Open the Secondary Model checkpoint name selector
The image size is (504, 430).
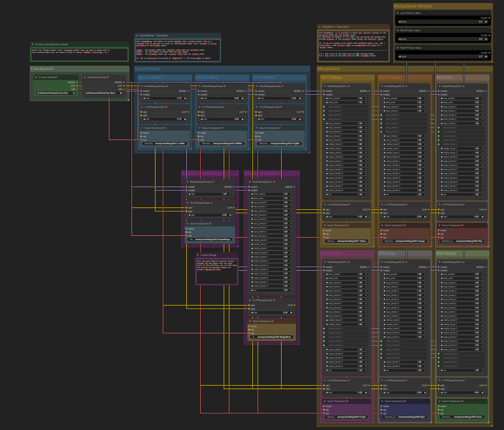click(x=103, y=93)
